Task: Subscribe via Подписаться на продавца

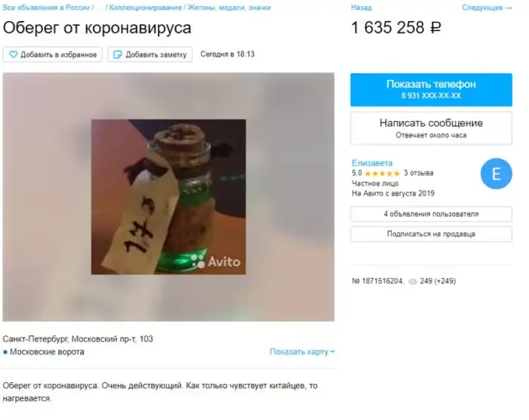Action: coord(432,233)
